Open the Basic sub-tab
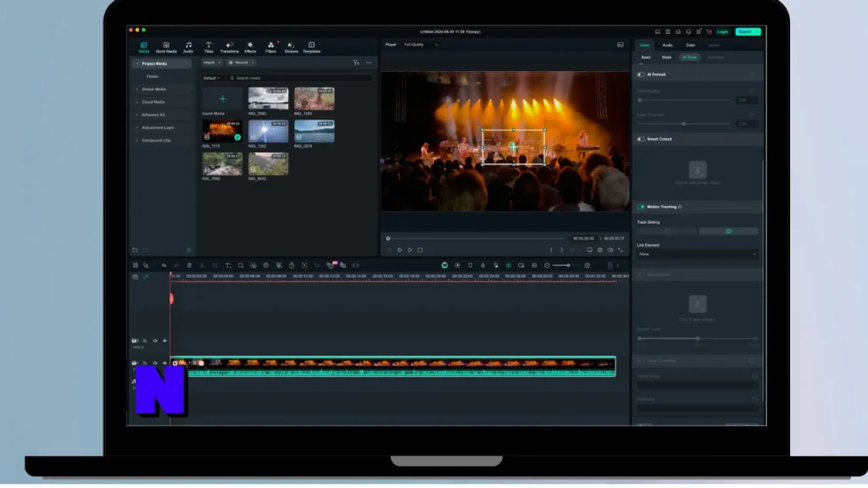 pos(646,57)
